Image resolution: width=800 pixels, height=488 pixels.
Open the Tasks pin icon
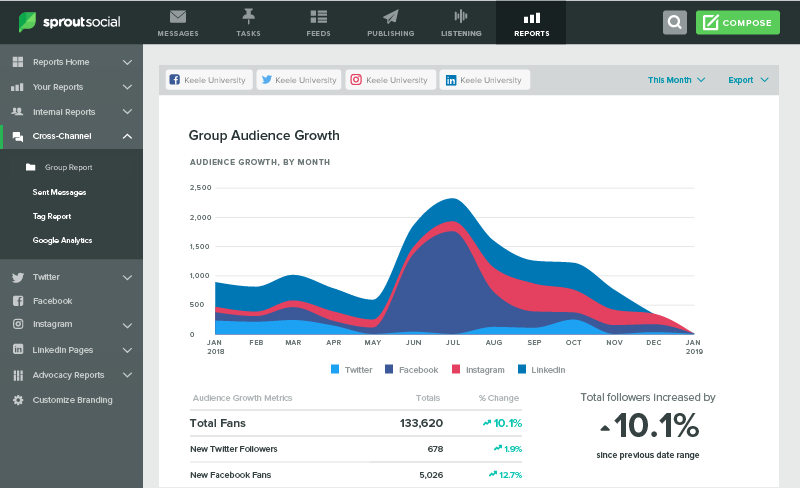coord(248,17)
